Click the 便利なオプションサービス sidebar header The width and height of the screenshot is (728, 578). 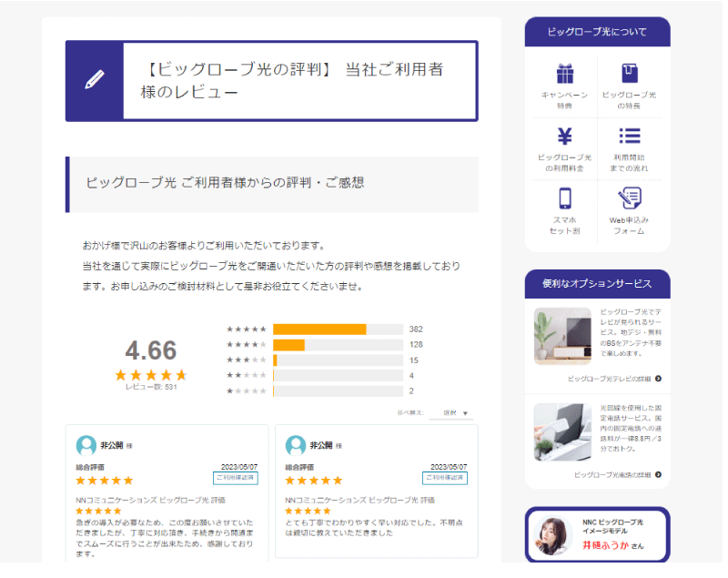pyautogui.click(x=598, y=284)
